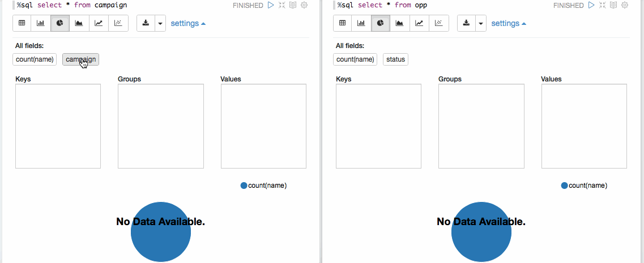Run the opp paragraph
Image resolution: width=644 pixels, height=263 pixels.
pos(591,5)
